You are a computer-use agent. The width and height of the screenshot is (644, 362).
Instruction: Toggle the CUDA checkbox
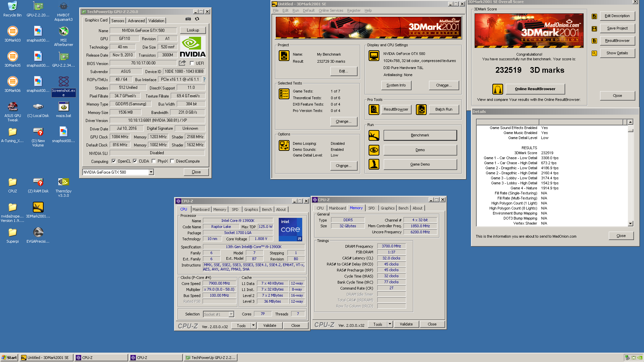(135, 161)
